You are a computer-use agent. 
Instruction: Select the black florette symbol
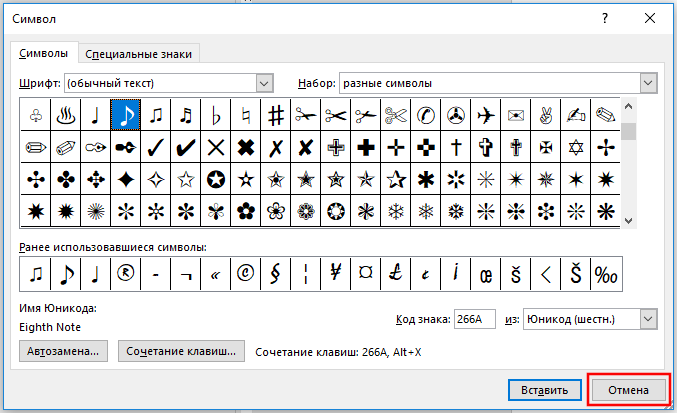245,211
